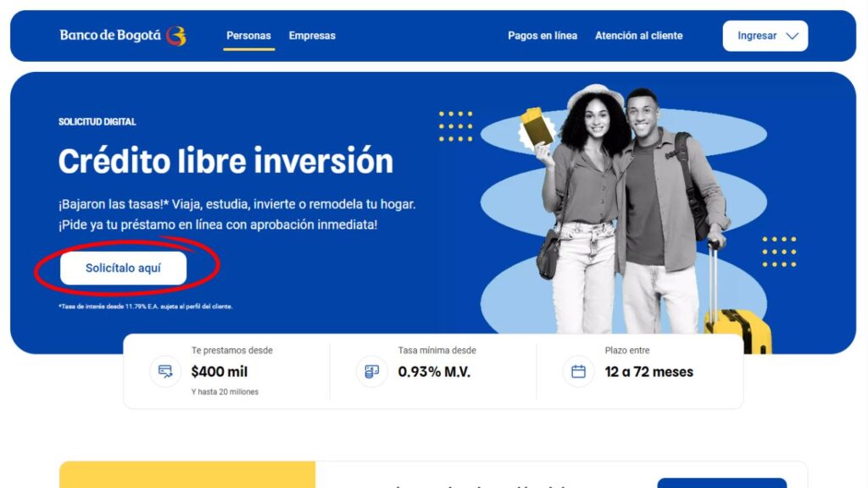This screenshot has width=868, height=488.
Task: Click the yellow ticket icon held by the woman
Action: (536, 128)
